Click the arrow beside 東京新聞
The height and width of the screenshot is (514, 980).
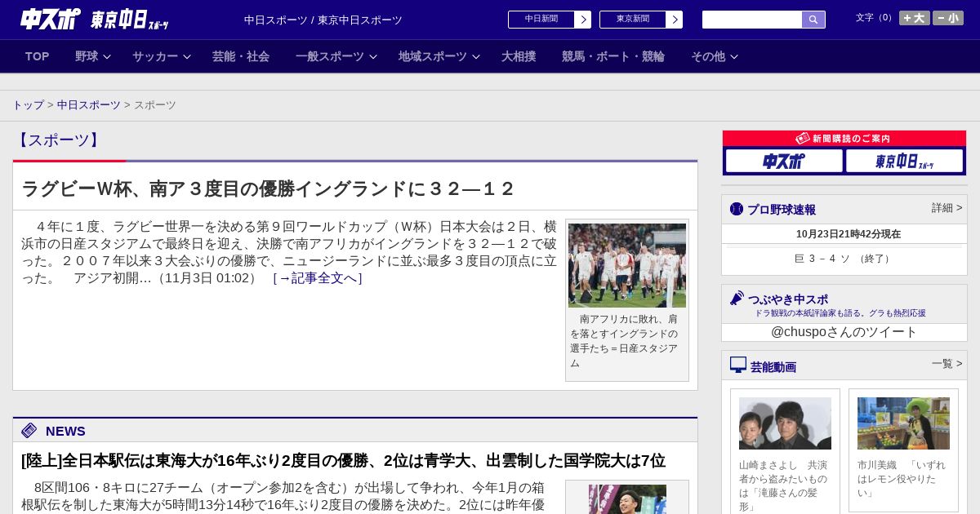coord(675,20)
